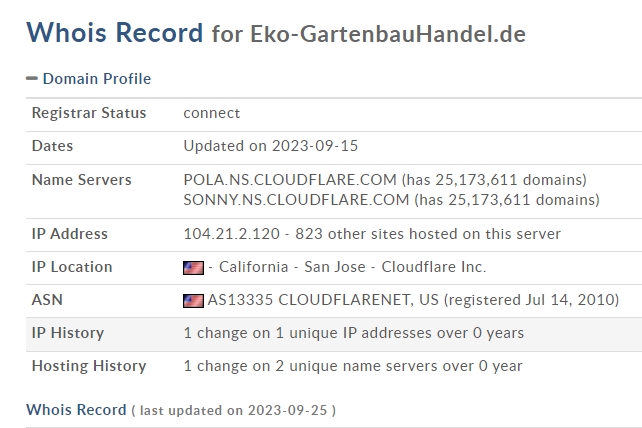Select the Eko-GartenbauHandel.de domain name
This screenshot has height=428, width=642.
(388, 34)
